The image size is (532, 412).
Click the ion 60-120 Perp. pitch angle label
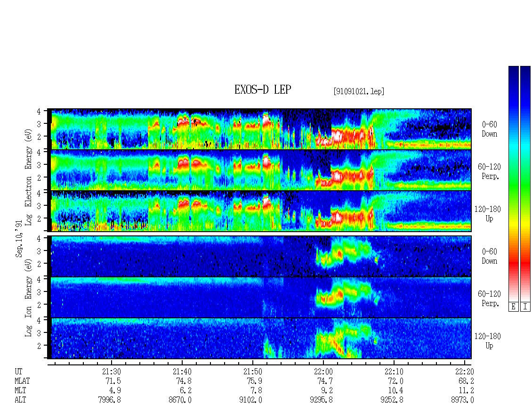(x=489, y=299)
